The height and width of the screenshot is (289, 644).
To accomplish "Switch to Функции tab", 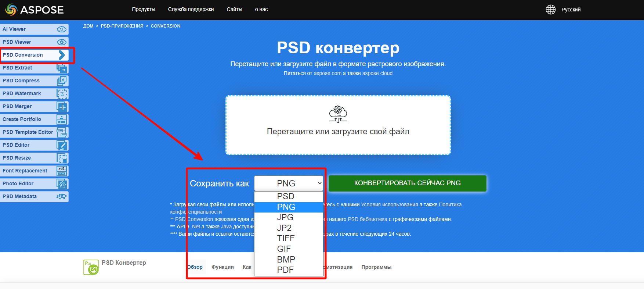I will [x=222, y=267].
